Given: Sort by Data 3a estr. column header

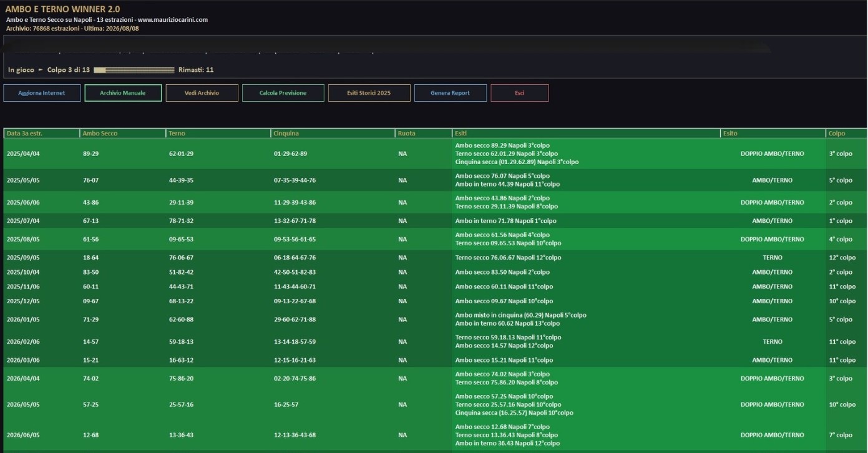Looking at the screenshot, I should pos(41,134).
